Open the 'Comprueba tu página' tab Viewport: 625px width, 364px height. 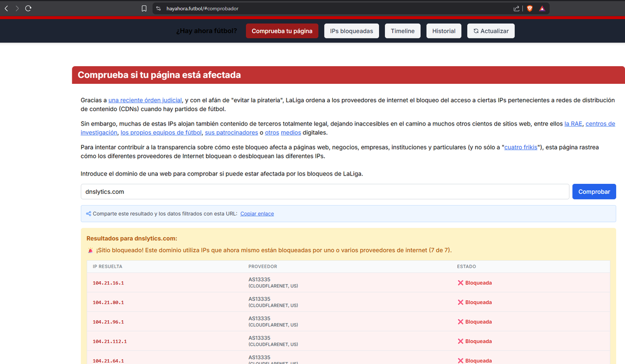coord(282,31)
